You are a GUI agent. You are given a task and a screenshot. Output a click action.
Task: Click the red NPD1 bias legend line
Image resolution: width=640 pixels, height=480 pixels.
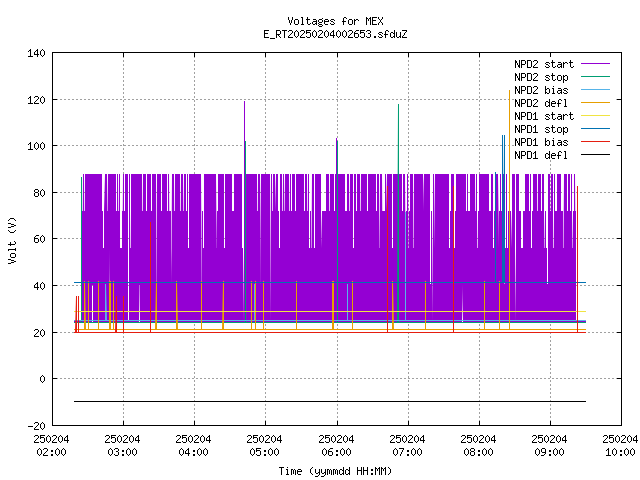click(x=596, y=142)
